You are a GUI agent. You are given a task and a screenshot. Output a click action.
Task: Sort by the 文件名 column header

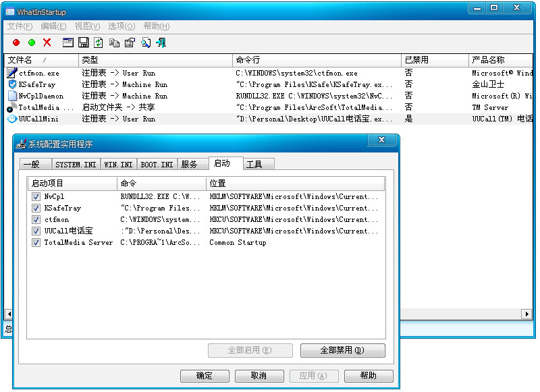click(x=41, y=60)
